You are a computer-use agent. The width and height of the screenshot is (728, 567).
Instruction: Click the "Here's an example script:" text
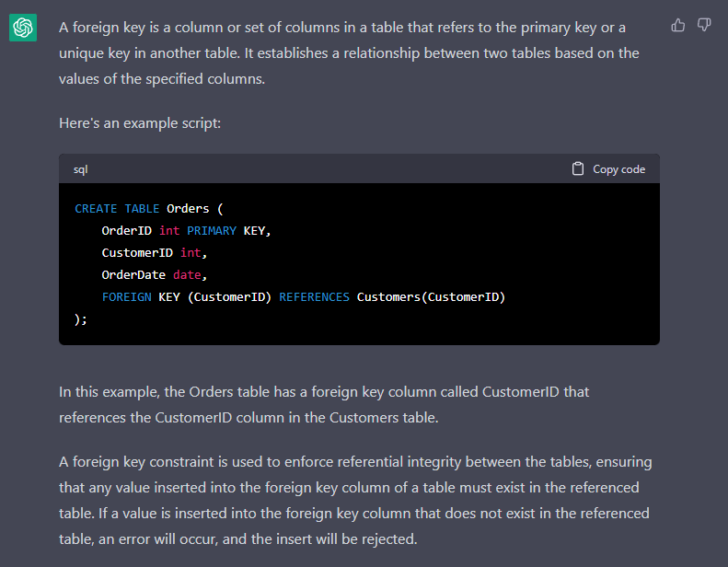click(140, 122)
